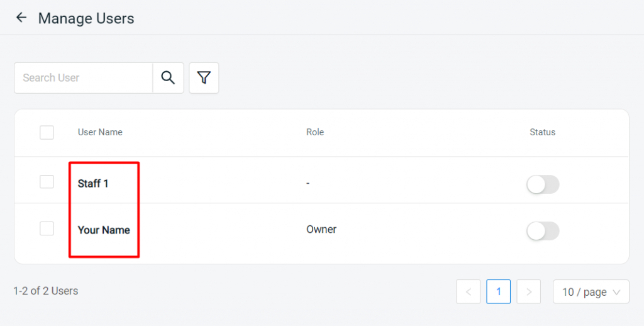
Task: Click the magnifying glass search icon
Action: [x=168, y=77]
